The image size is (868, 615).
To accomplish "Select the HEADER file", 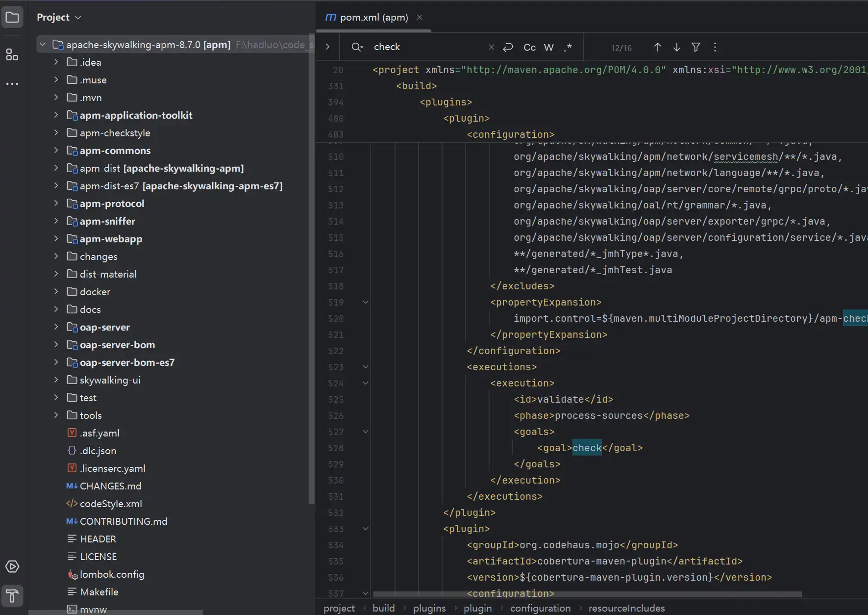I will point(98,539).
